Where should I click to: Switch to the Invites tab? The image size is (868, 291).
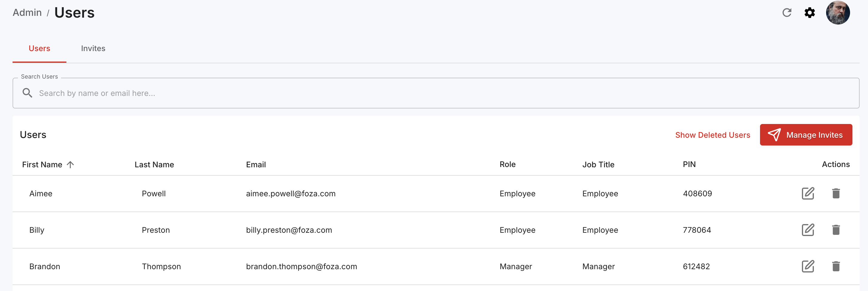[93, 48]
